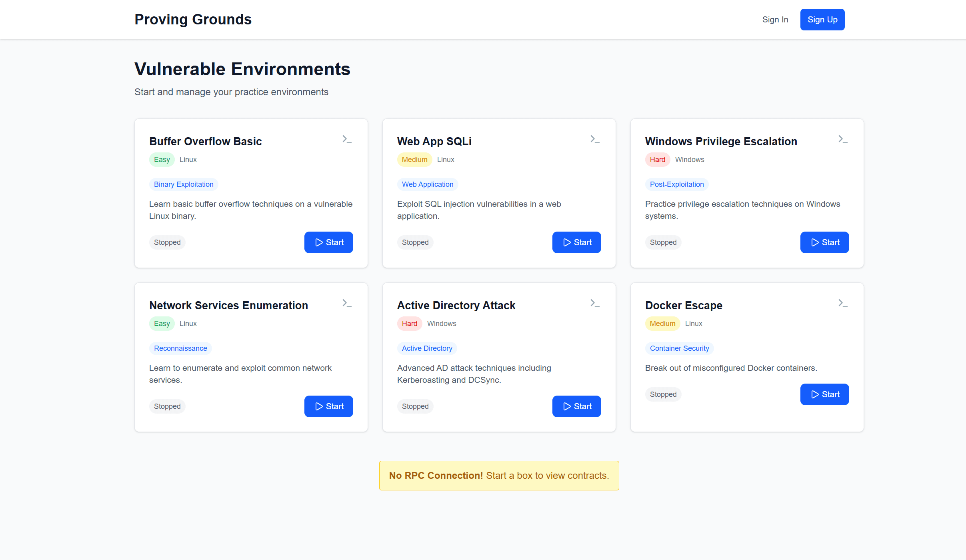Select the Binary Exploitation tag
Viewport: 966px width, 560px height.
[x=184, y=184]
